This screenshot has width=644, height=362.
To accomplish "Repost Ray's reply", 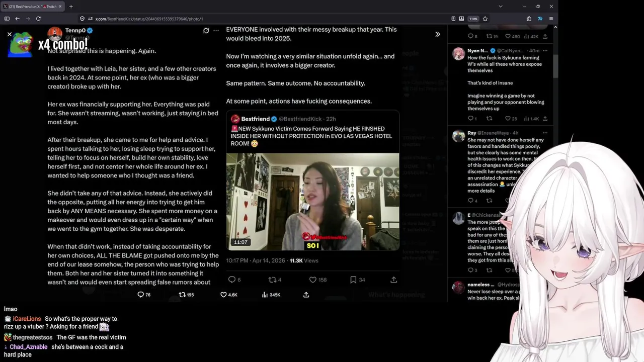I will pos(489,200).
